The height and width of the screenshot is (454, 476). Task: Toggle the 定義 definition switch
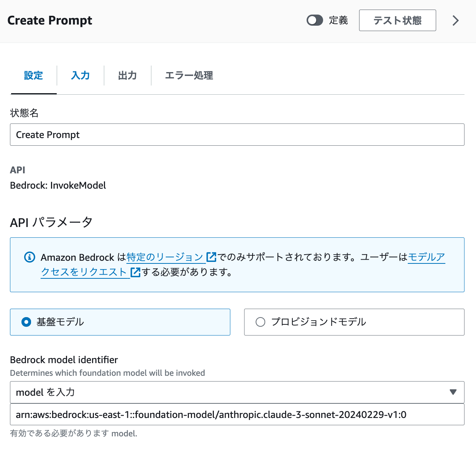tap(315, 20)
